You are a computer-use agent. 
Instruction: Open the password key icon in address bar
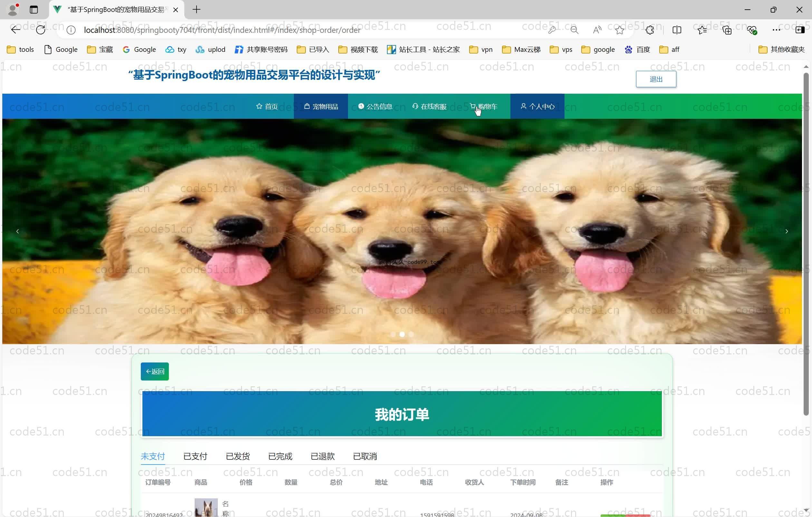(552, 30)
